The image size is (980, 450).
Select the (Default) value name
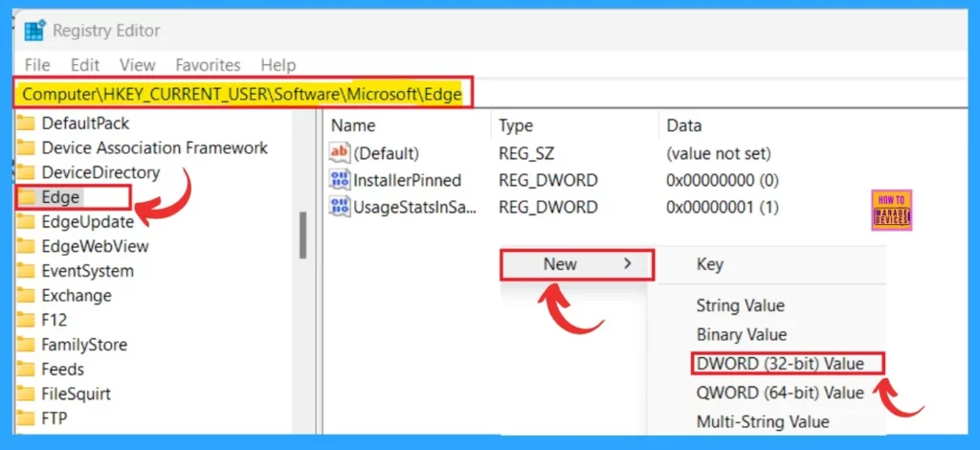point(386,153)
